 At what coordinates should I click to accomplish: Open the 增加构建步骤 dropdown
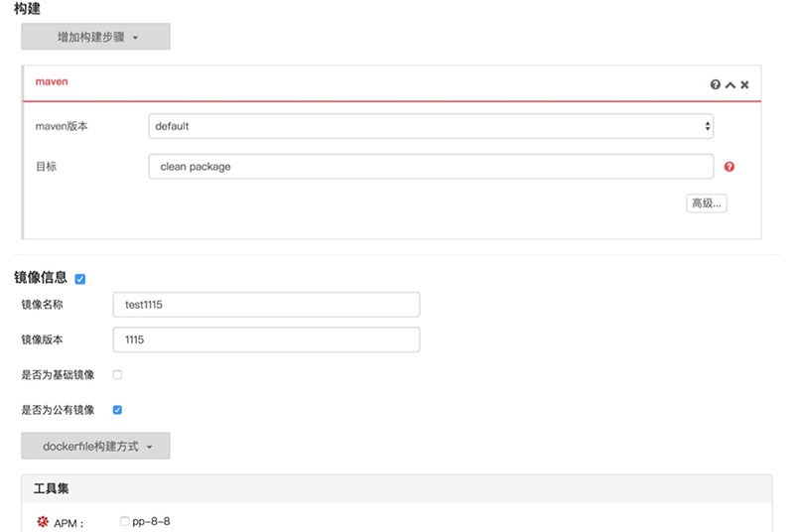(95, 37)
